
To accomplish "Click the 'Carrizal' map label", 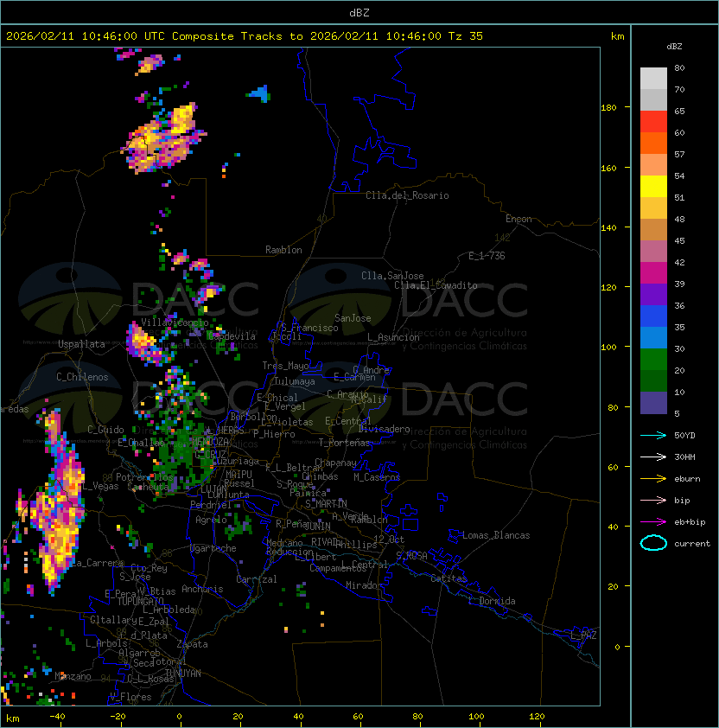I will click(x=257, y=579).
